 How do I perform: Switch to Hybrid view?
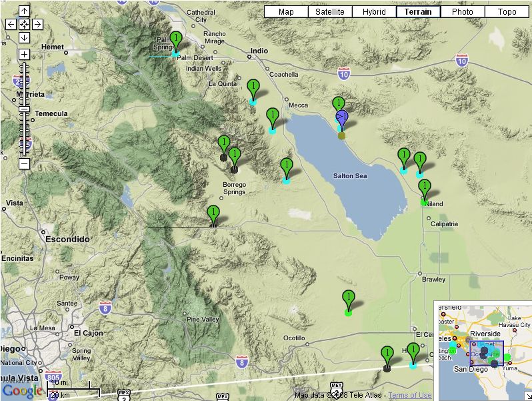click(374, 11)
